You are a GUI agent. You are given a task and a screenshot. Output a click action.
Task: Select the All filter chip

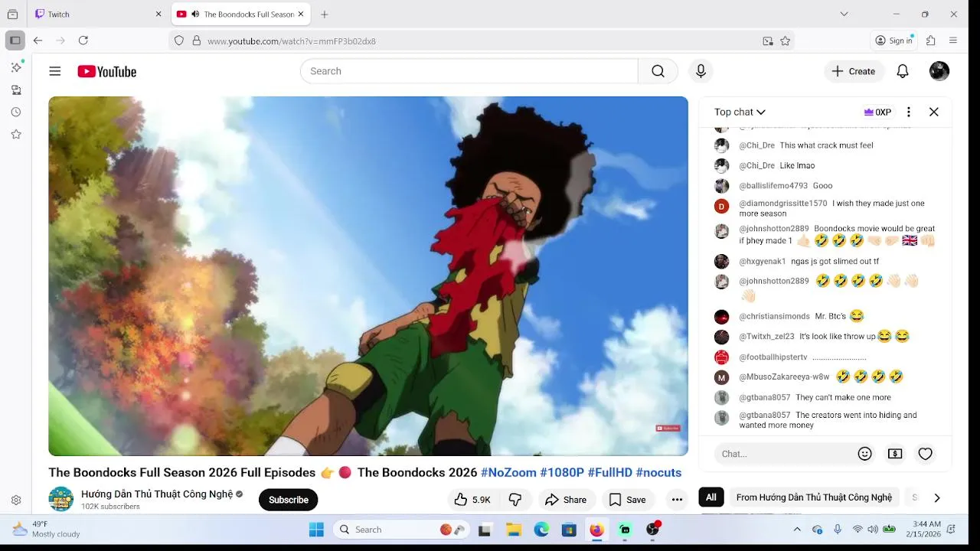[x=711, y=497]
